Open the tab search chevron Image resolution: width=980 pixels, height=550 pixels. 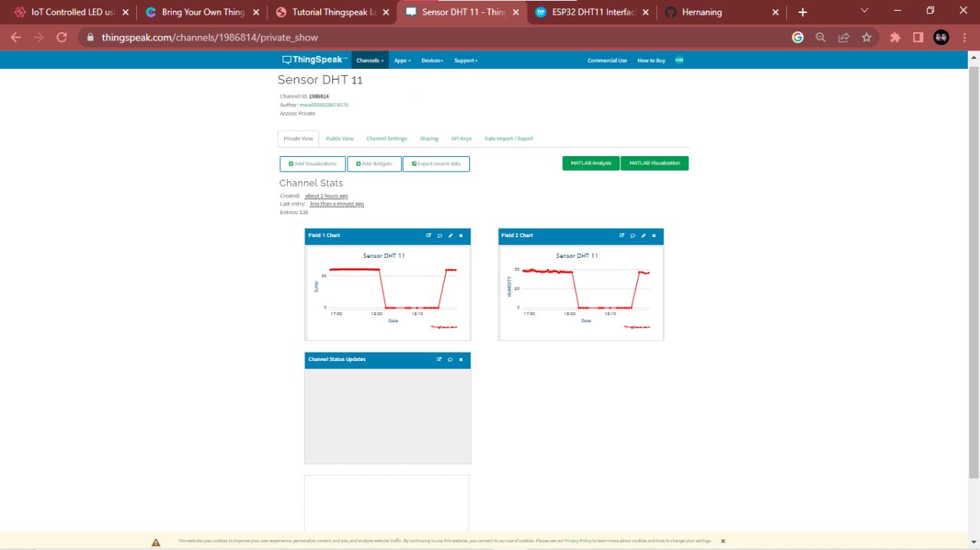tap(864, 11)
